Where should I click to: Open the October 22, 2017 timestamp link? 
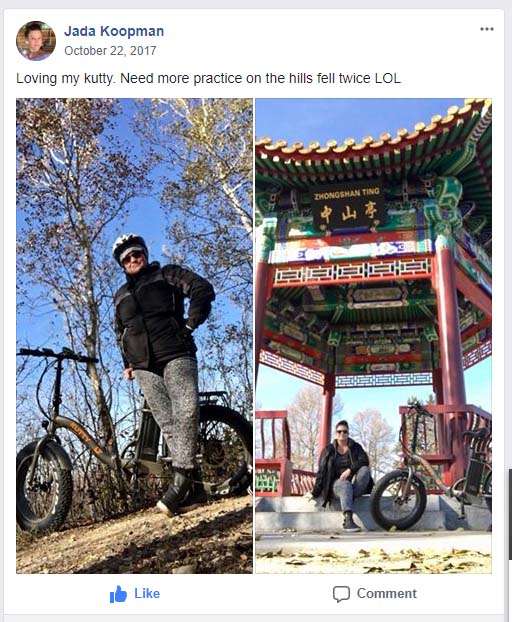tap(110, 51)
